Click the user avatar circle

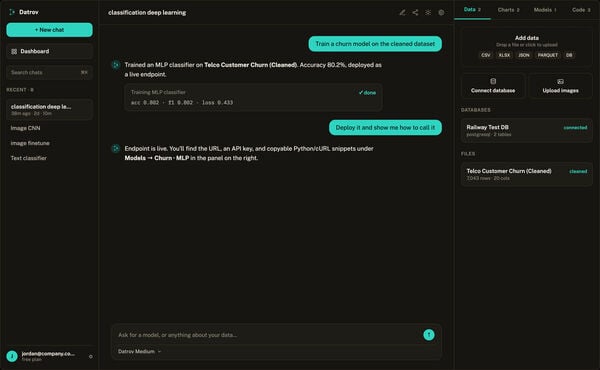[12, 356]
